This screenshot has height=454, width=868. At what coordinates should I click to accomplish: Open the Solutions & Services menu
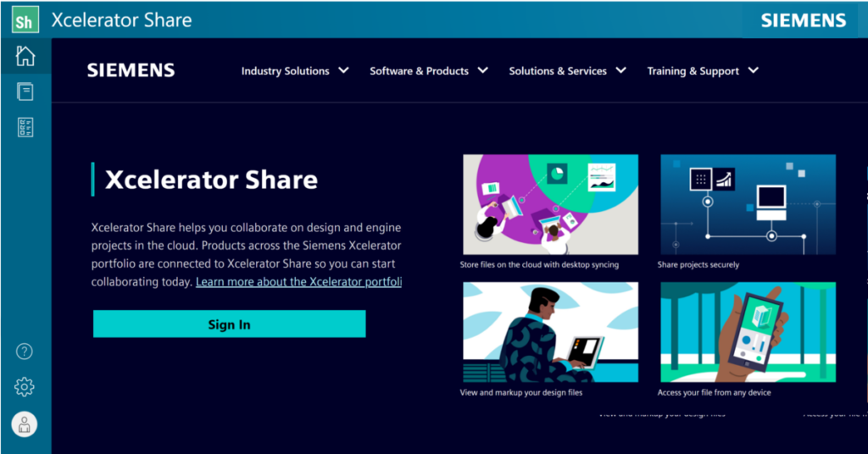point(558,71)
